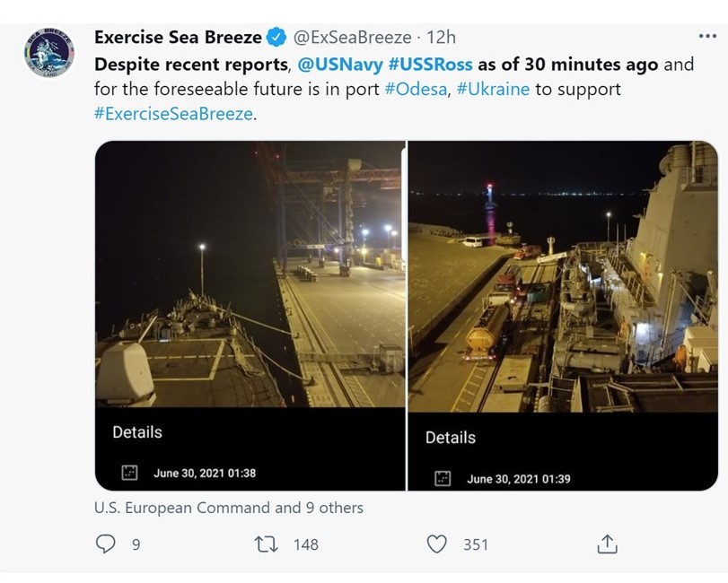Open the Exercise Sea Breeze profile avatar
728x583 pixels.
click(x=49, y=52)
